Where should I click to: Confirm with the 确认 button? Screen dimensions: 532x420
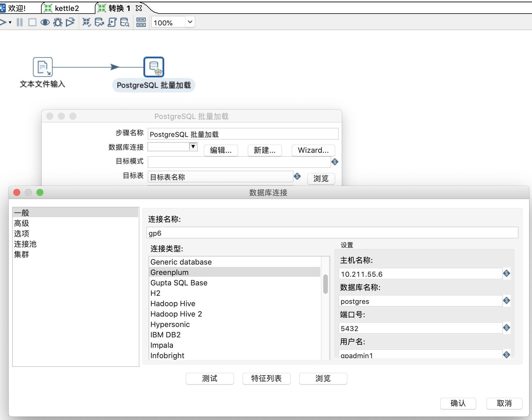[x=458, y=403]
